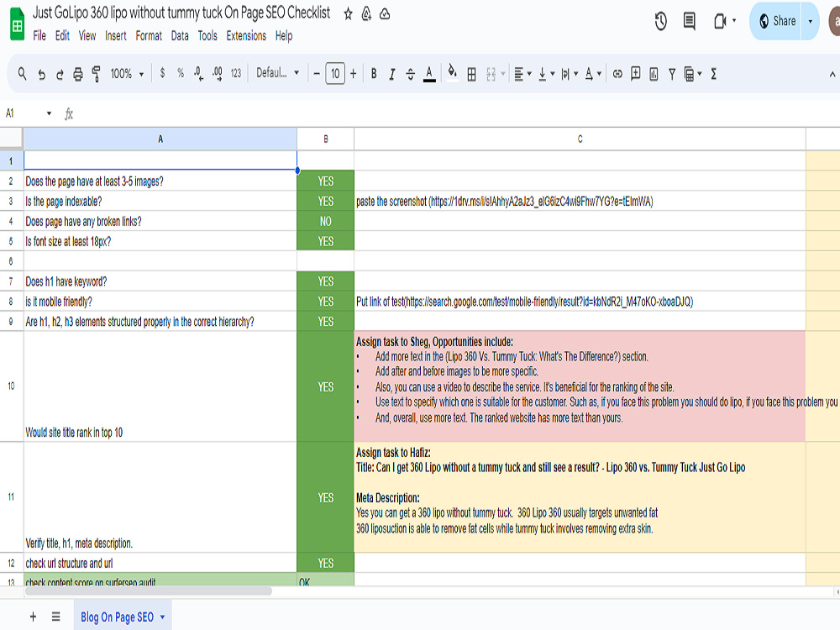
Task: Click the Insert comment icon
Action: pyautogui.click(x=636, y=74)
